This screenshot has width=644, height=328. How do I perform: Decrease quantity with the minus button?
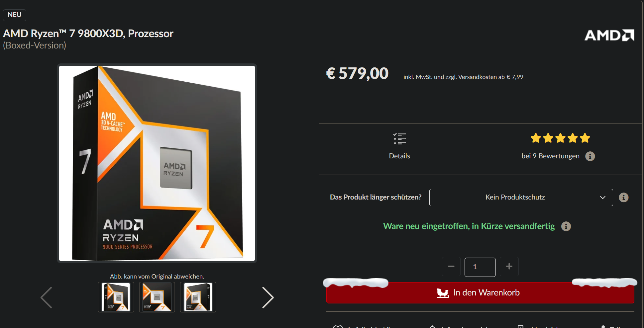451,267
